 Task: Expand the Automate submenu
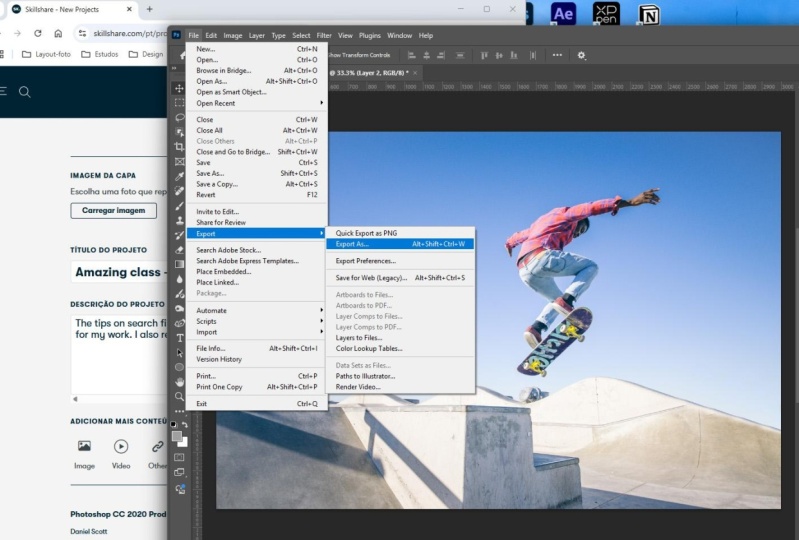[x=256, y=310]
